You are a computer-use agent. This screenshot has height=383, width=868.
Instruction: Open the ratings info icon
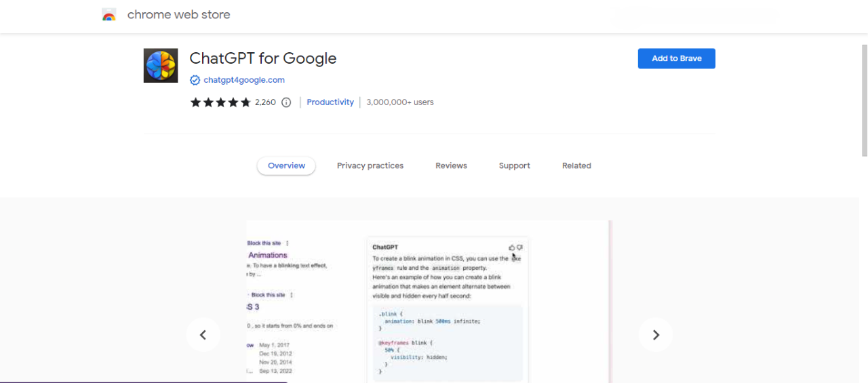point(286,102)
